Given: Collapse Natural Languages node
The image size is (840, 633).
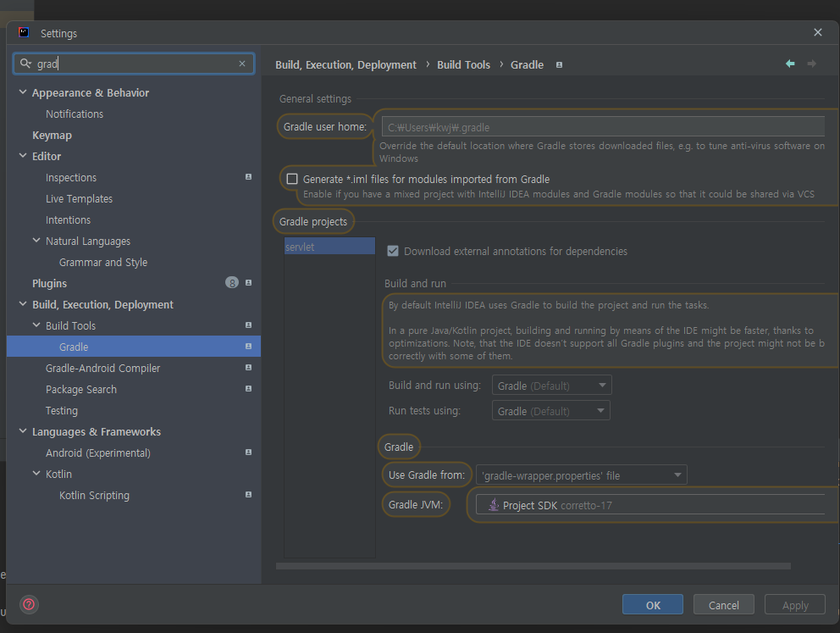Looking at the screenshot, I should (x=36, y=241).
